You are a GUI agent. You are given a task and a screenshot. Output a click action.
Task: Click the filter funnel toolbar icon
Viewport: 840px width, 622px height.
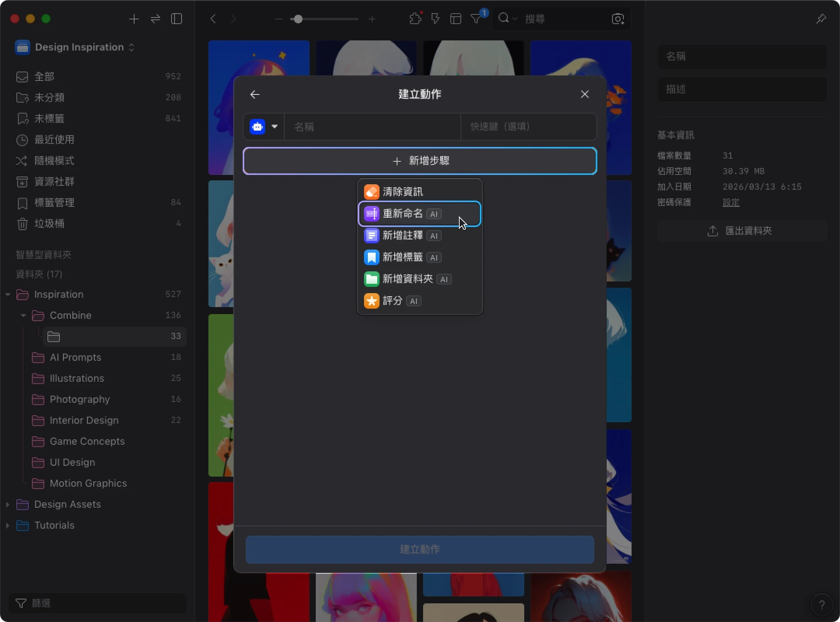click(x=476, y=19)
